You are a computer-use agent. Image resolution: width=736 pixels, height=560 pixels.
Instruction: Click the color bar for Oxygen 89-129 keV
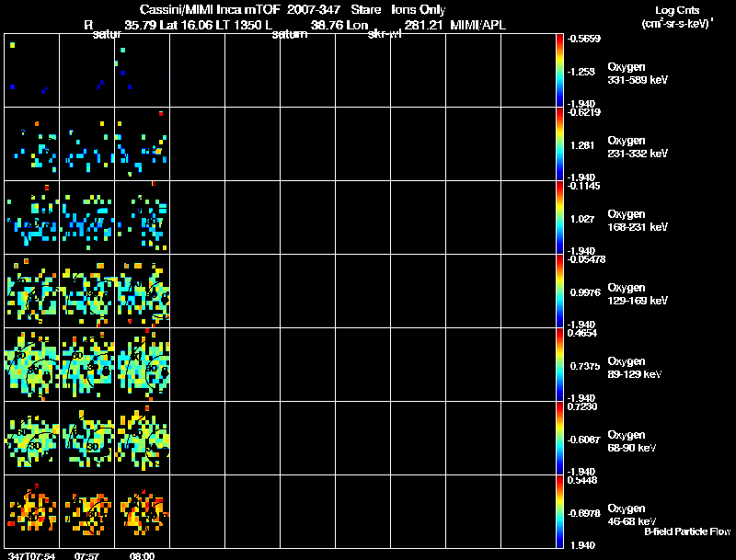click(x=560, y=364)
